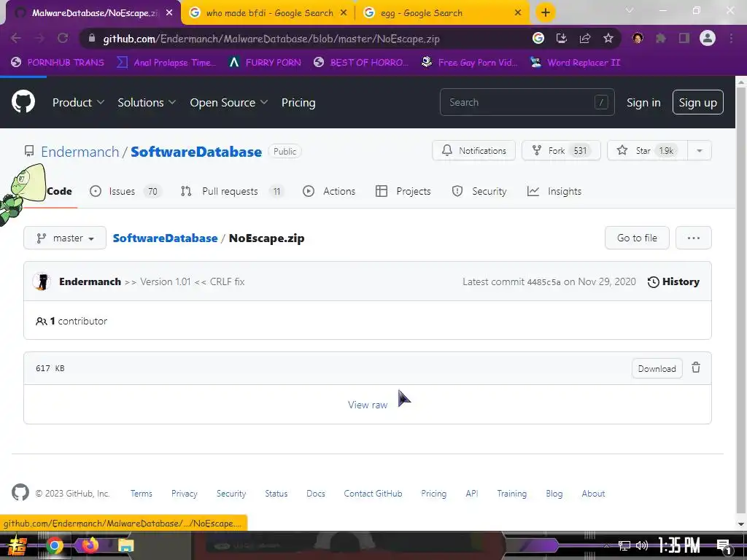Click Contact GitHub in footer
This screenshot has height=560, width=747.
[x=373, y=494]
